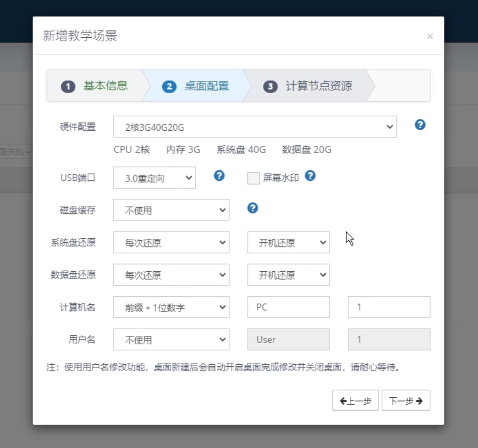The width and height of the screenshot is (478, 448).
Task: Open 系统盘还原 每次还原 dropdown
Action: pyautogui.click(x=171, y=242)
